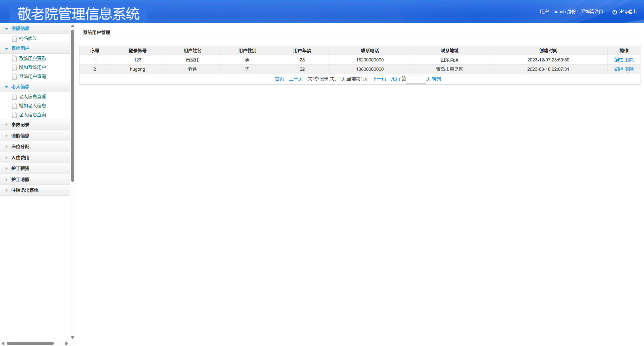Open the 入住费用 menu section

coord(20,158)
